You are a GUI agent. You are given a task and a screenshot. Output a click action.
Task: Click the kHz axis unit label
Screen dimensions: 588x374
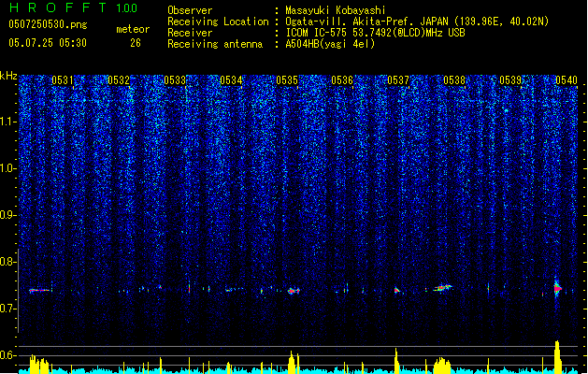(x=8, y=76)
